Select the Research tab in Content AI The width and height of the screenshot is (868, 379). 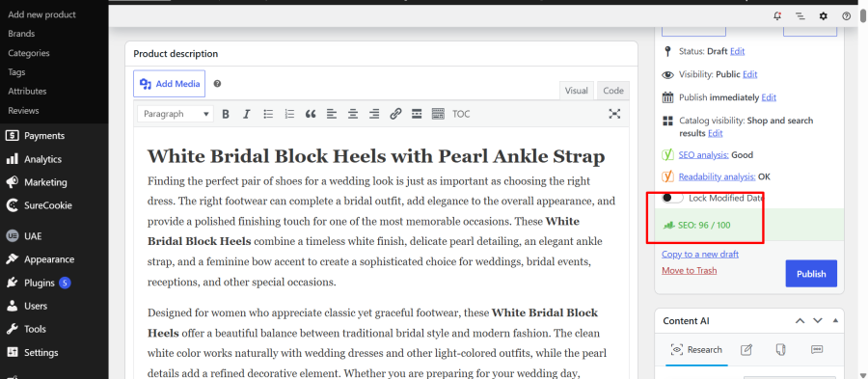pos(696,350)
